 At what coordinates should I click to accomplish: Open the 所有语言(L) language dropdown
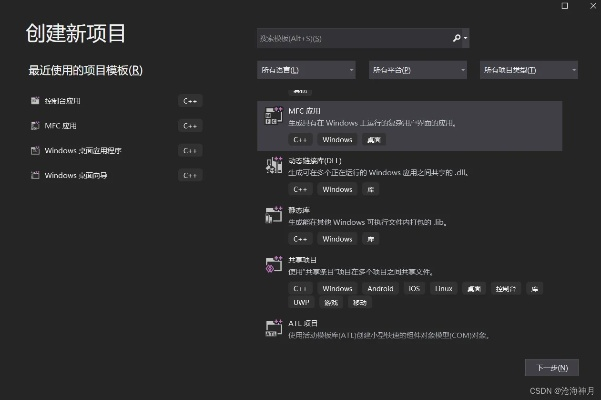(x=306, y=71)
